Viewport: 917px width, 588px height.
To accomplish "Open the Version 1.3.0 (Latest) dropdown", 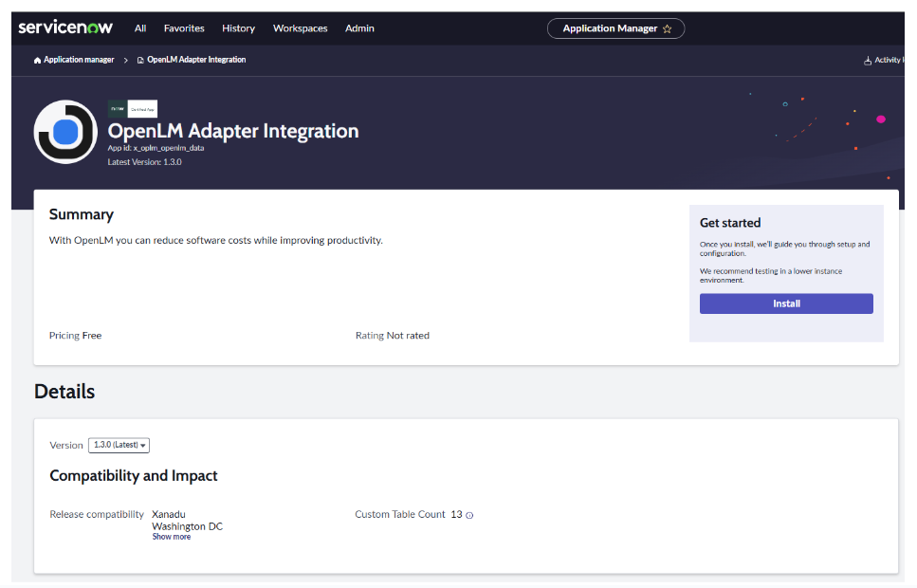I will click(x=119, y=445).
